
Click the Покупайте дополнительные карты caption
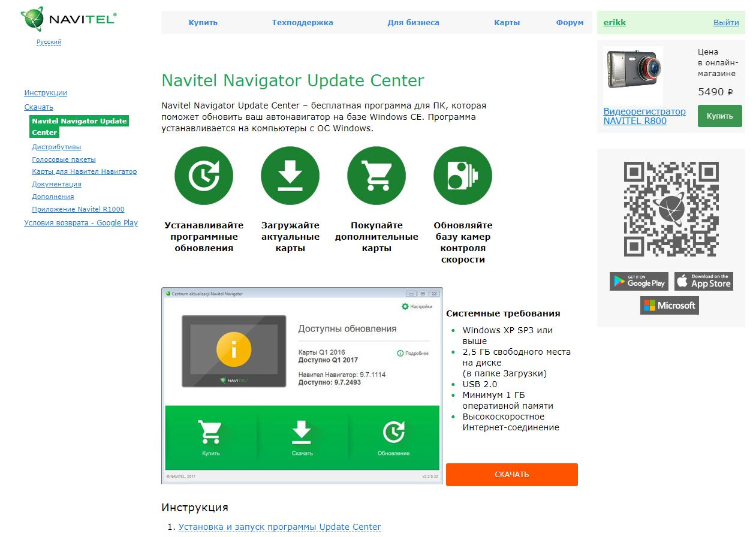click(x=377, y=237)
